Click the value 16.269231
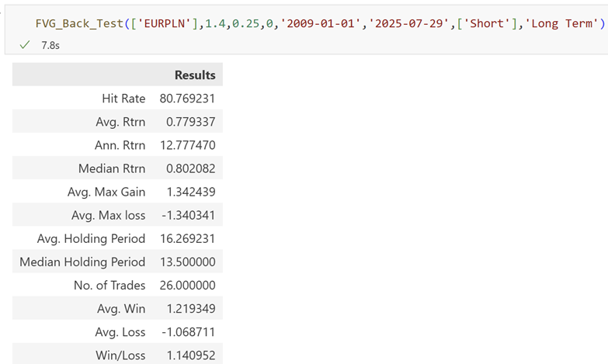This screenshot has width=608, height=364. pyautogui.click(x=188, y=238)
